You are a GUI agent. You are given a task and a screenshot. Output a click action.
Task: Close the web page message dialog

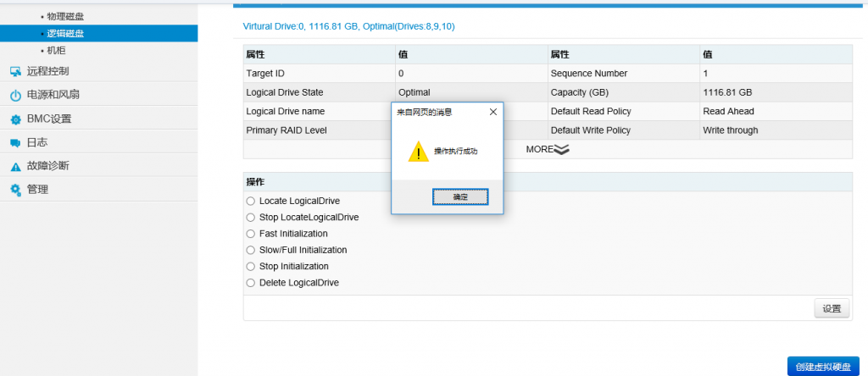point(492,111)
